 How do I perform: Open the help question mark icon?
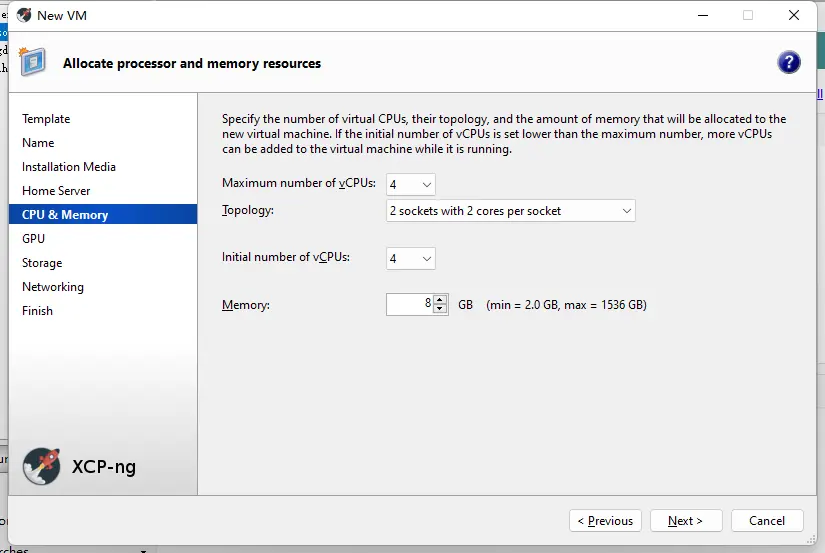(788, 63)
